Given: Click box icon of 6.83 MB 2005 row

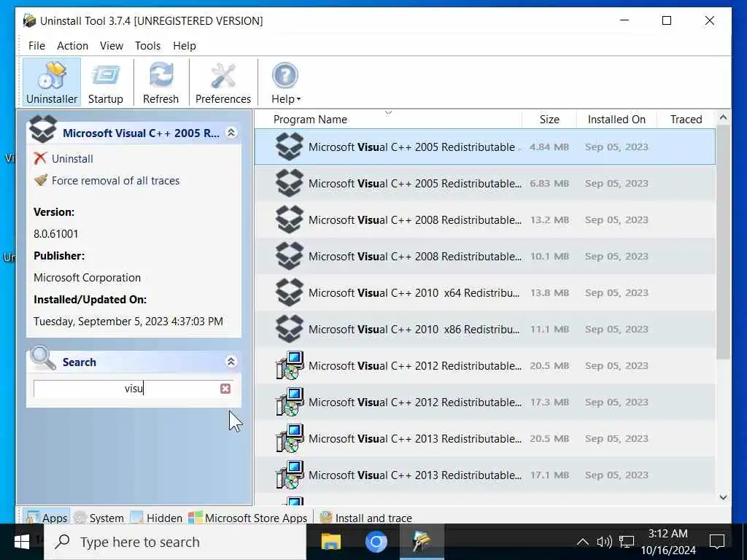Looking at the screenshot, I should pyautogui.click(x=289, y=183).
